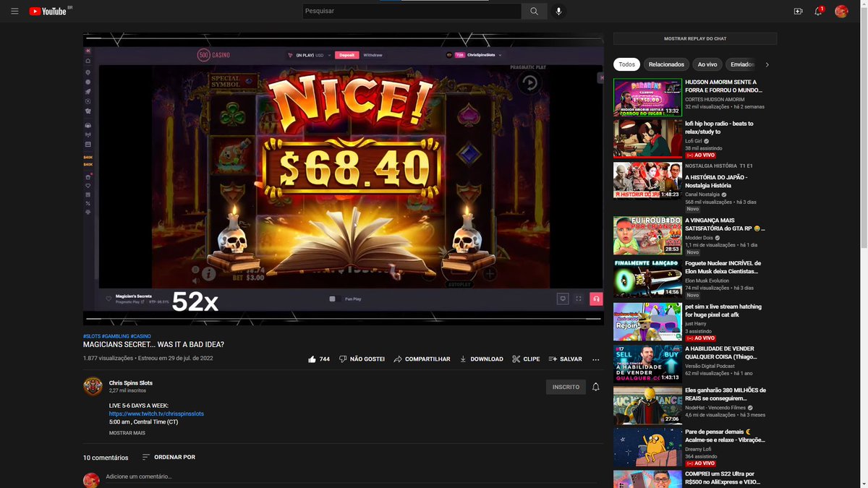Open the notifications bell in header
868x488 pixels.
coord(819,12)
